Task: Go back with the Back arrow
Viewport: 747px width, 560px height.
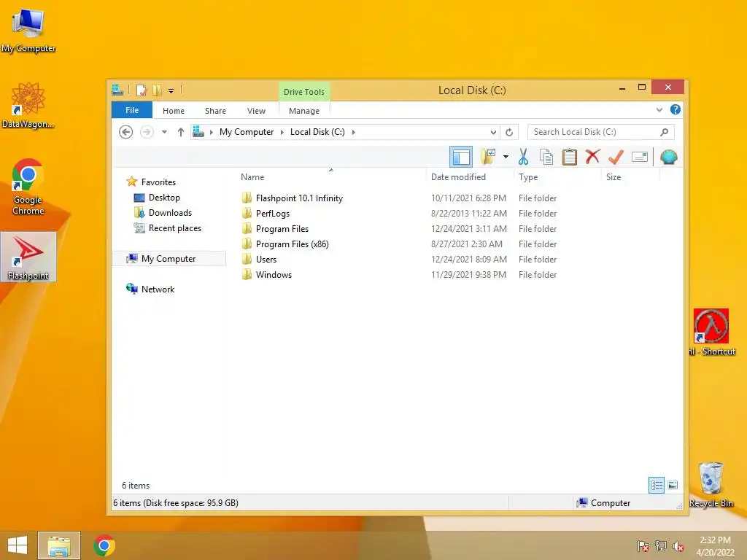Action: point(125,132)
